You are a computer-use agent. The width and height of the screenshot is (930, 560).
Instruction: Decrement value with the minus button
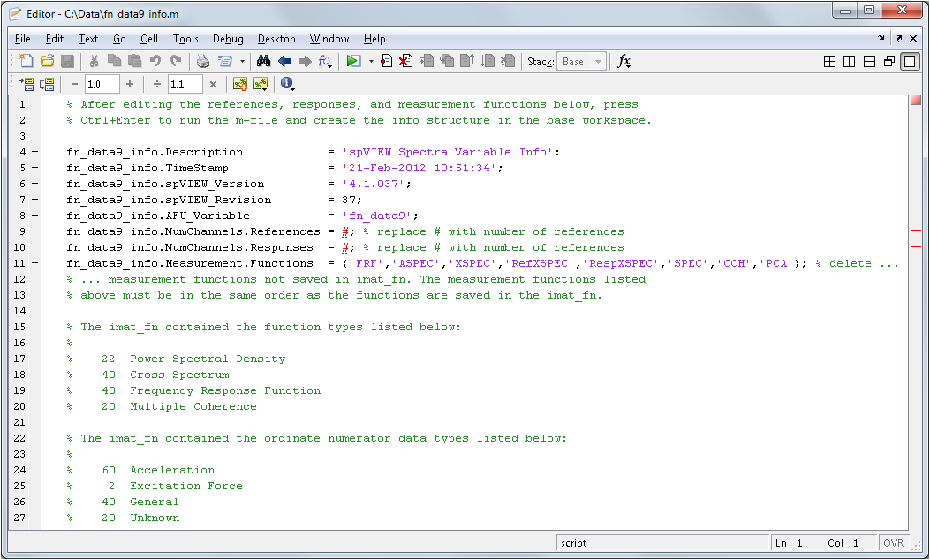(x=75, y=84)
